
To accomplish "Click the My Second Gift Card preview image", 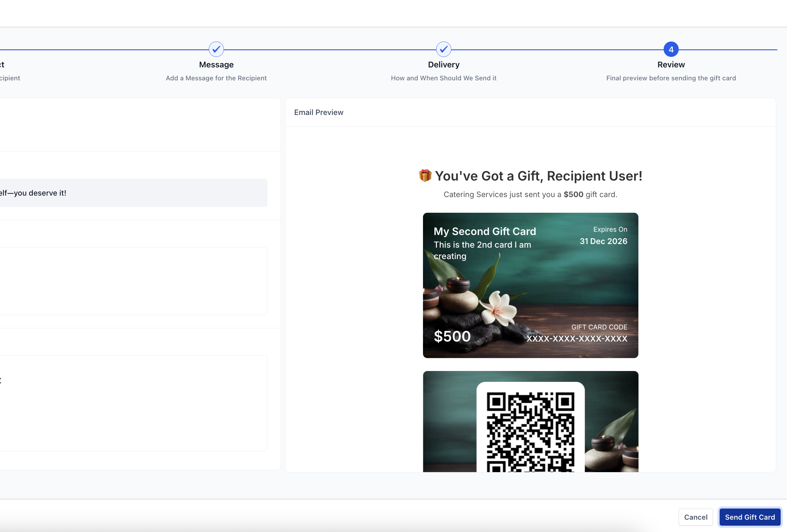I will (530, 285).
